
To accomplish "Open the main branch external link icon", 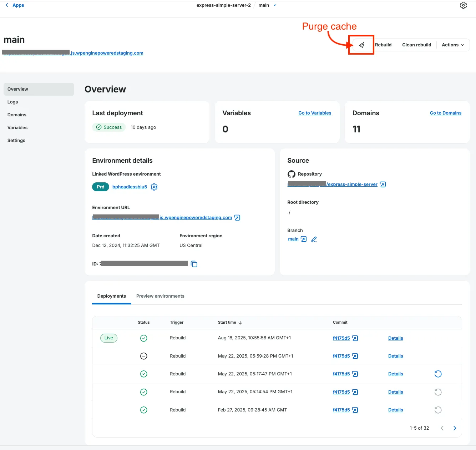I will pos(304,239).
